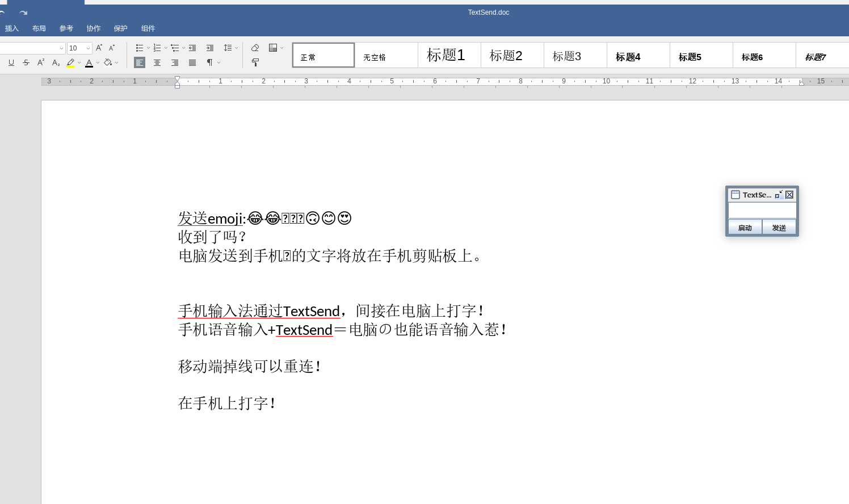
Task: Click the TextSend window restore icon
Action: 779,195
